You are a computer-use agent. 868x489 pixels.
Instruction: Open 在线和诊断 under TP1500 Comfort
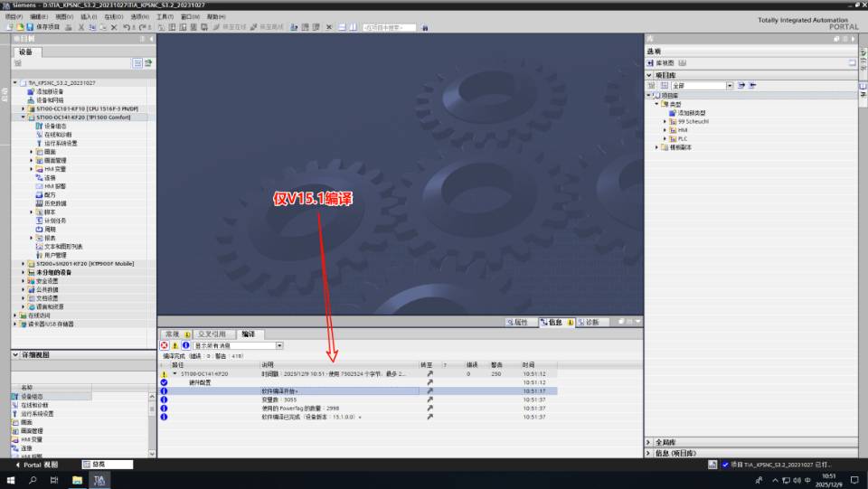coord(58,135)
